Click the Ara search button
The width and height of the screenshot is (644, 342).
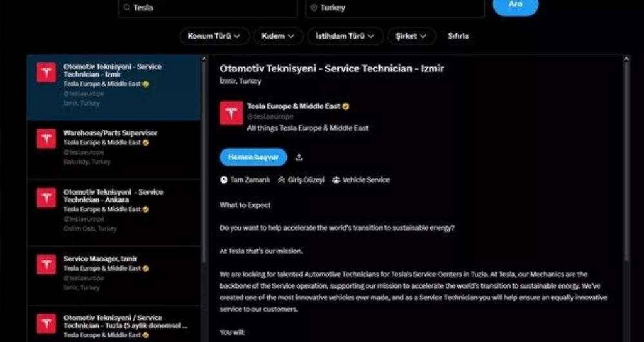[515, 5]
